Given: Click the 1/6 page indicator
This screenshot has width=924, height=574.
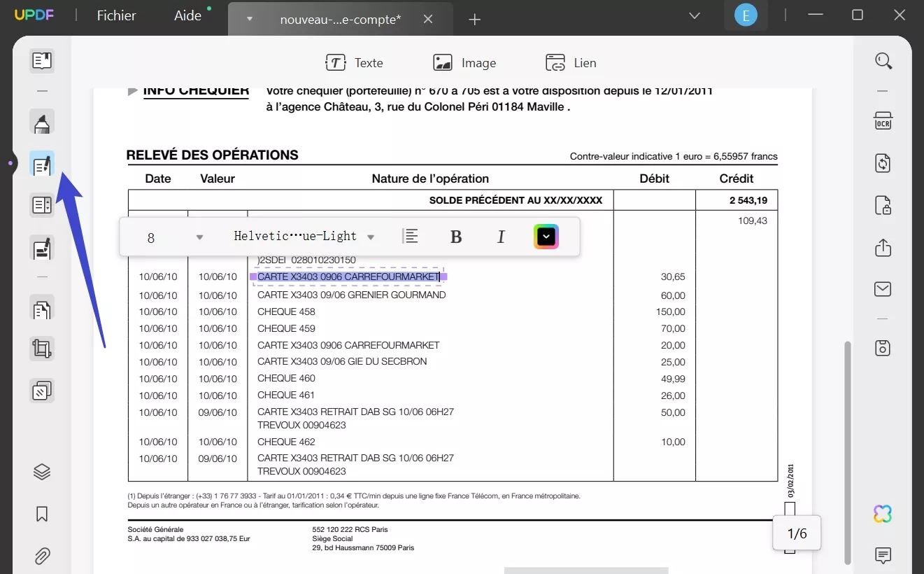Looking at the screenshot, I should coord(797,534).
